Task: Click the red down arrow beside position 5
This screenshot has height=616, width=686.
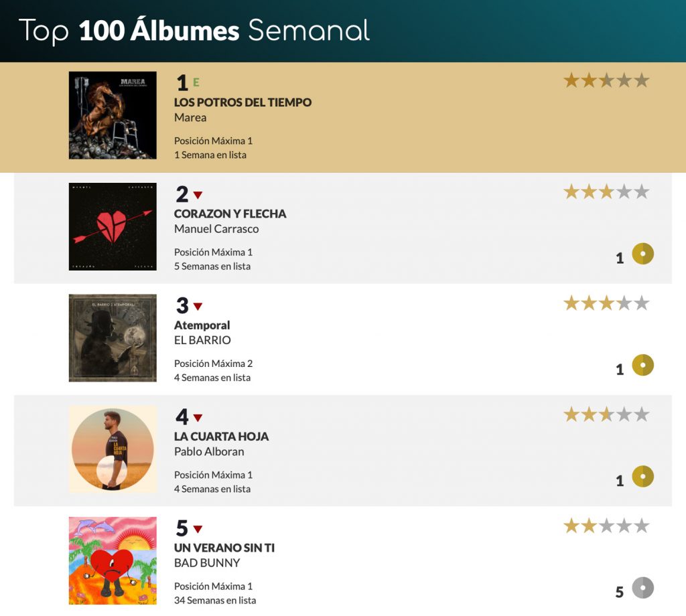Action: click(x=198, y=529)
